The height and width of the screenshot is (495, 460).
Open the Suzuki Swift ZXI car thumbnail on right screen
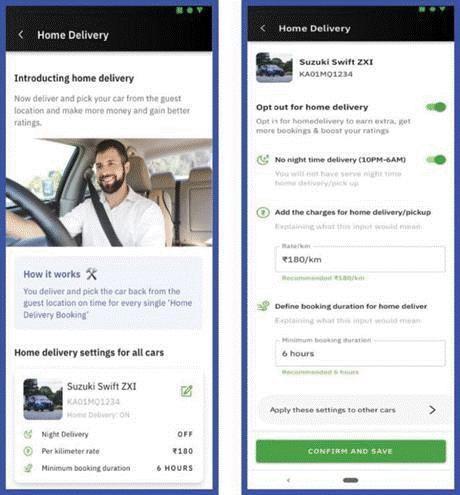[x=274, y=68]
